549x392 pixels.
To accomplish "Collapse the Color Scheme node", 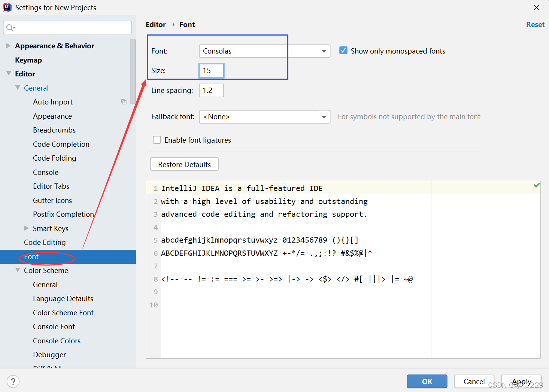I will (x=18, y=270).
